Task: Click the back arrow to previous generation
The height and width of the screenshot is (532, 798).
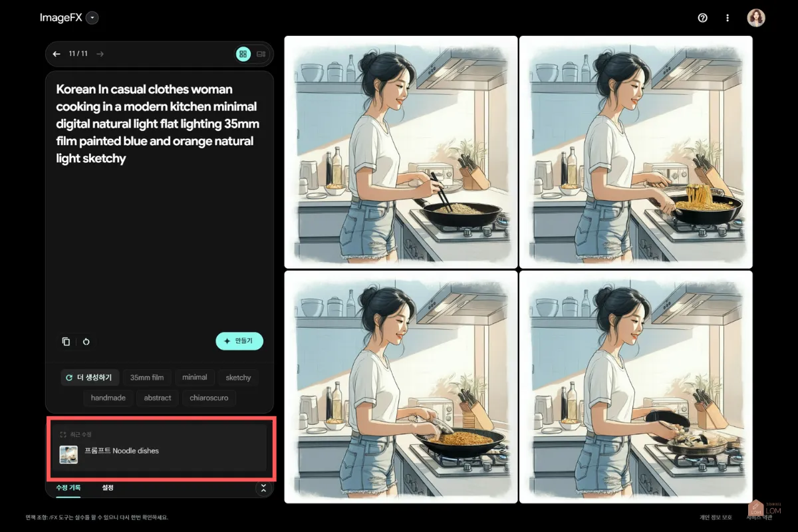Action: pos(57,54)
